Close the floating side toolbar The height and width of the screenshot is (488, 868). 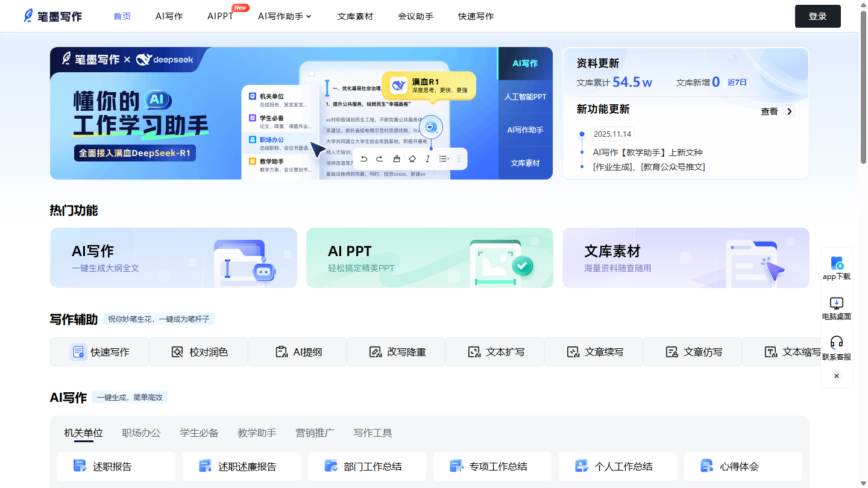click(x=837, y=376)
